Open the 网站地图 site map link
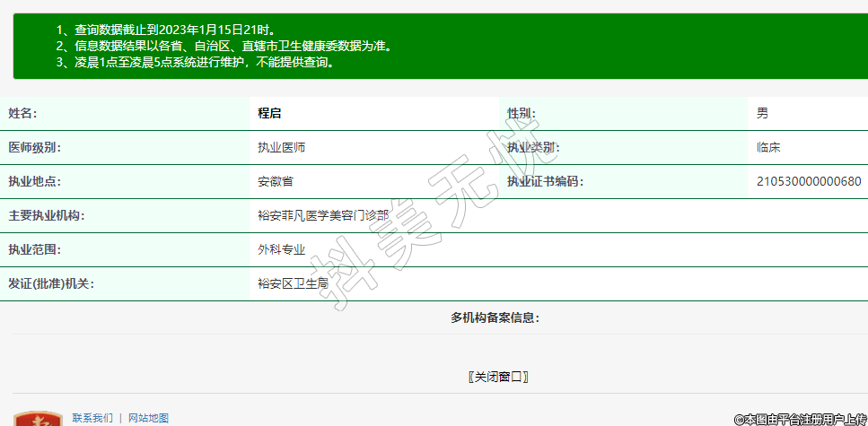The height and width of the screenshot is (426, 868). click(x=148, y=418)
